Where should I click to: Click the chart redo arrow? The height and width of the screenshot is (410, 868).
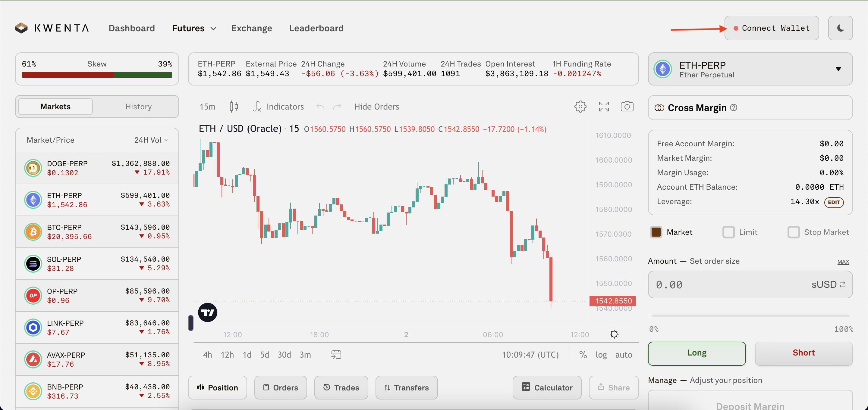[x=337, y=107]
